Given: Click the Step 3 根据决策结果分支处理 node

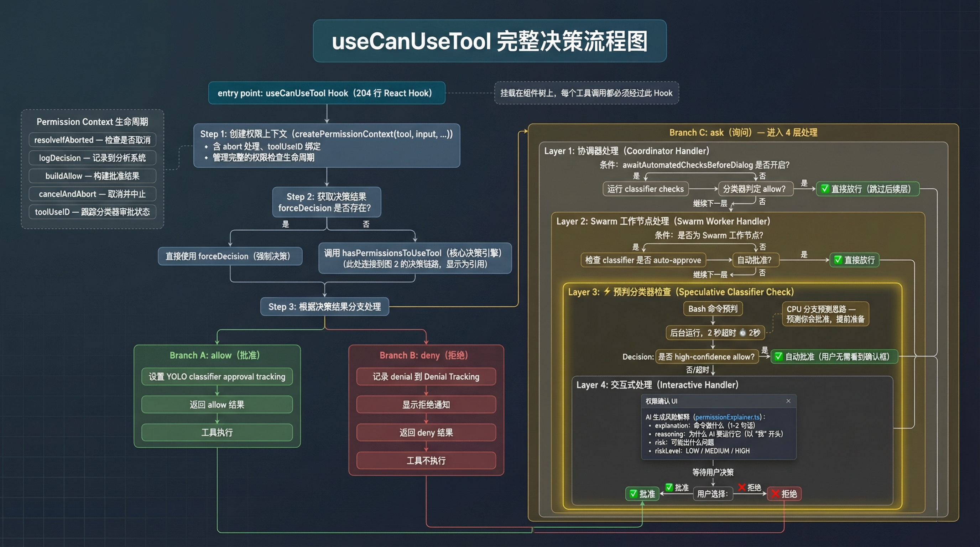Looking at the screenshot, I should 325,307.
